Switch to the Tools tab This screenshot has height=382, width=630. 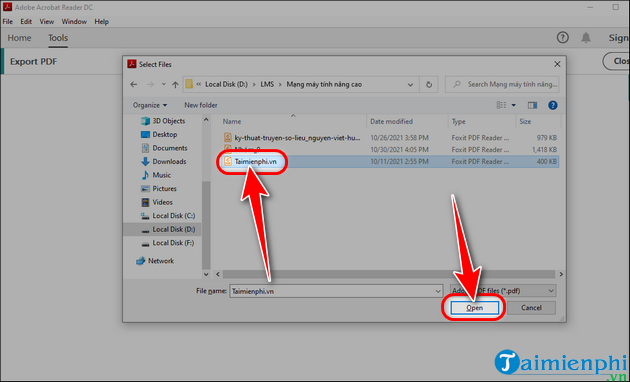(58, 38)
